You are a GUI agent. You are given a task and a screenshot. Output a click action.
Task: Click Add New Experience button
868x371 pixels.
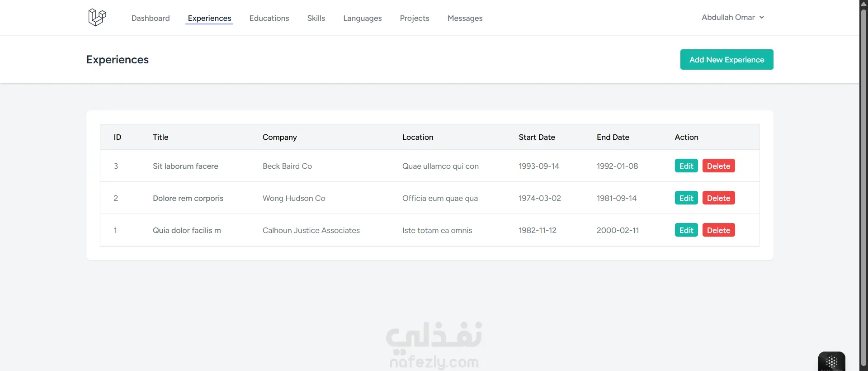coord(726,60)
